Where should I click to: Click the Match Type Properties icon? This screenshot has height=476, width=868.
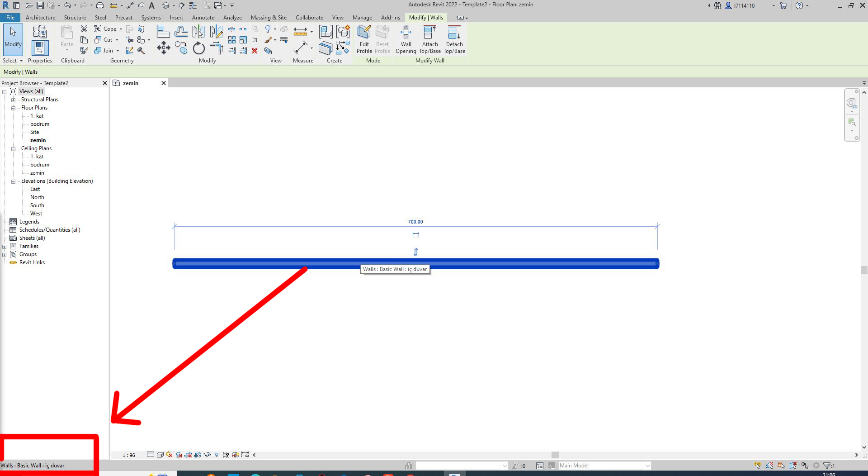84,51
